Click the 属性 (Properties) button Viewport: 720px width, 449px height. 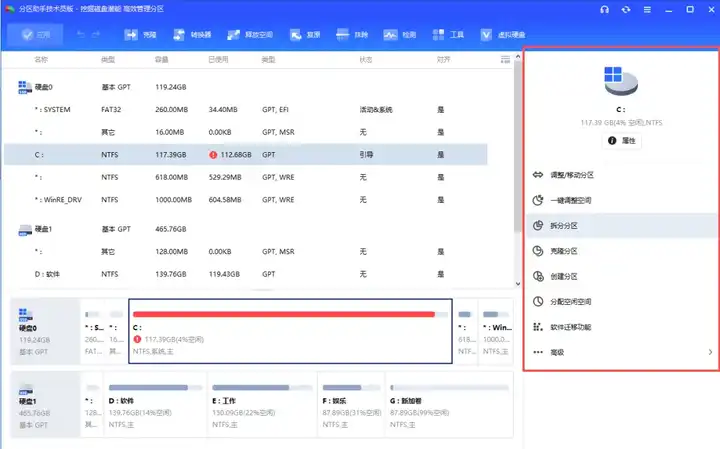tap(622, 140)
